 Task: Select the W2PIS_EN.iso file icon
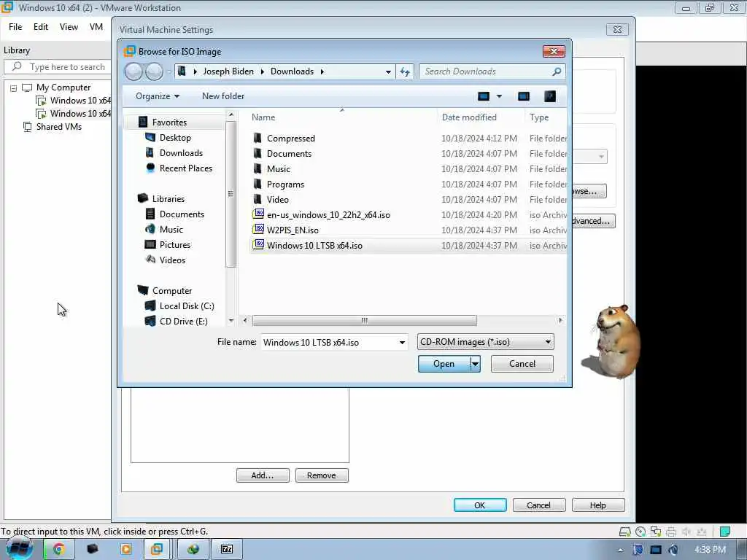pos(258,230)
